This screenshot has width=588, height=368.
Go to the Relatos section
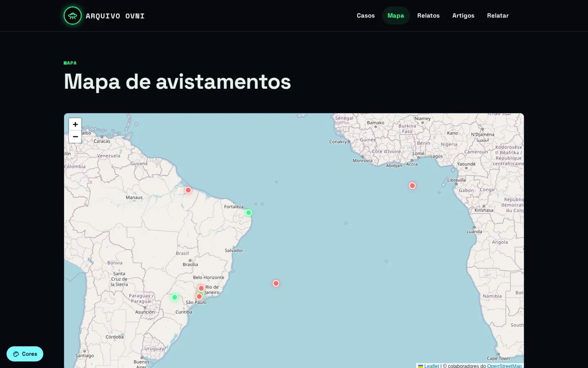(428, 16)
